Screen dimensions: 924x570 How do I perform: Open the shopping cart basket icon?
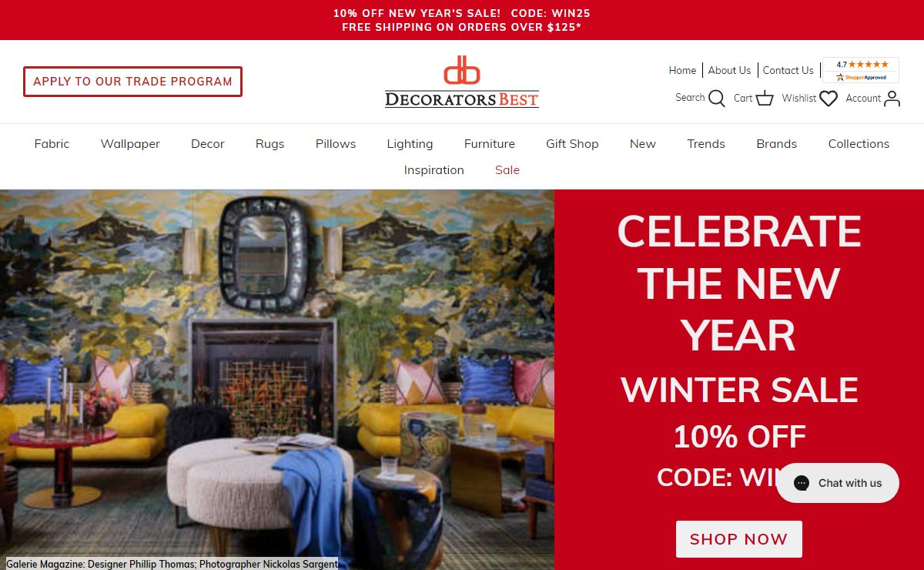point(765,98)
